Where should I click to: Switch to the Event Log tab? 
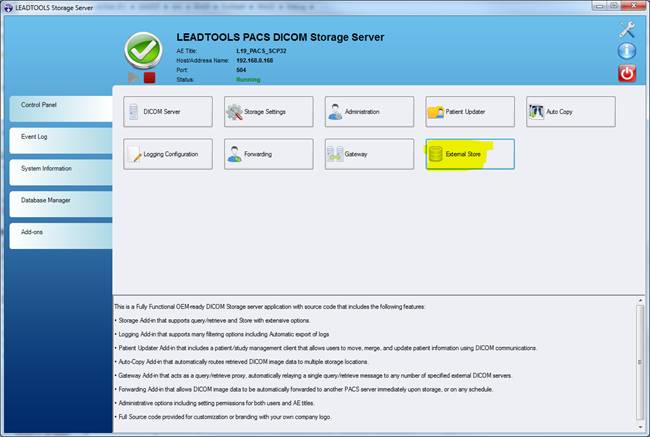point(61,141)
